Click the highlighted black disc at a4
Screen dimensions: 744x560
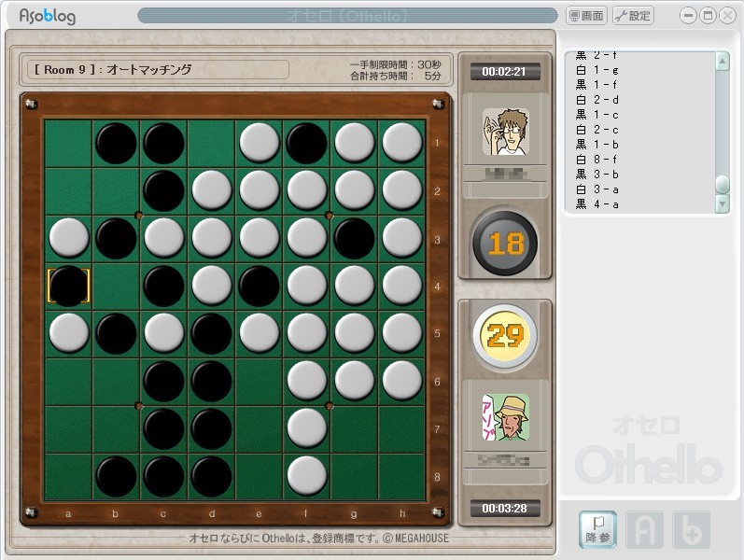68,286
